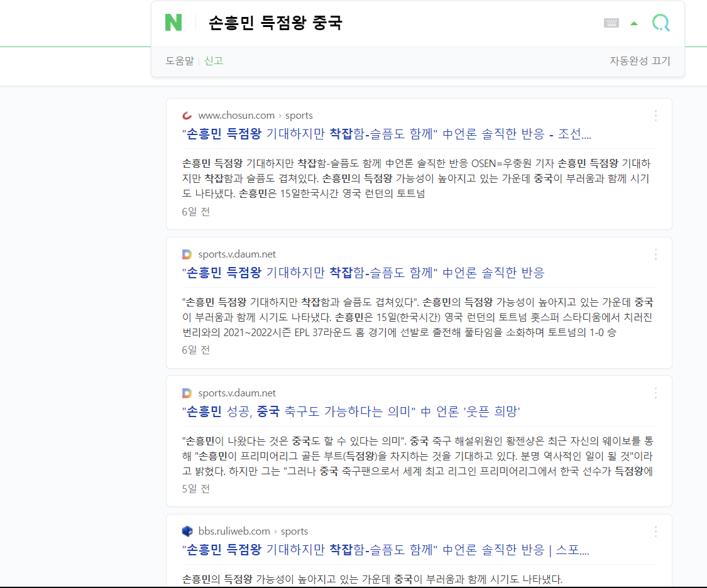
Task: Collapse autocomplete with the green arrow
Action: point(634,23)
